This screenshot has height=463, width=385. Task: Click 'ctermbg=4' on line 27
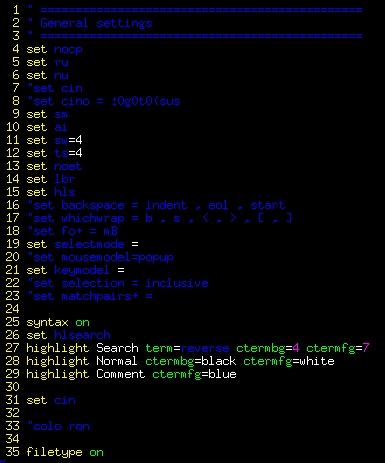(x=268, y=349)
